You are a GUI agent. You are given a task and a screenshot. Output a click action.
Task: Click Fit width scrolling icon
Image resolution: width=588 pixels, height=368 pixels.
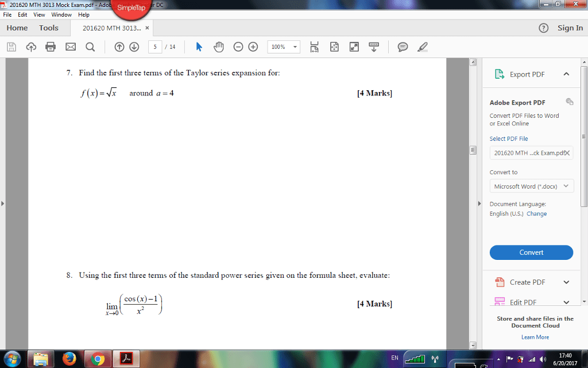point(314,47)
